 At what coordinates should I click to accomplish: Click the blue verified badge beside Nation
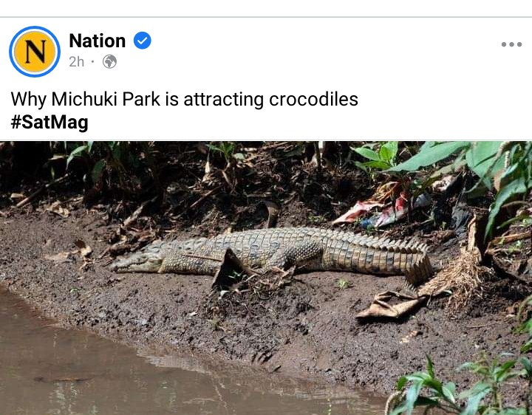143,41
